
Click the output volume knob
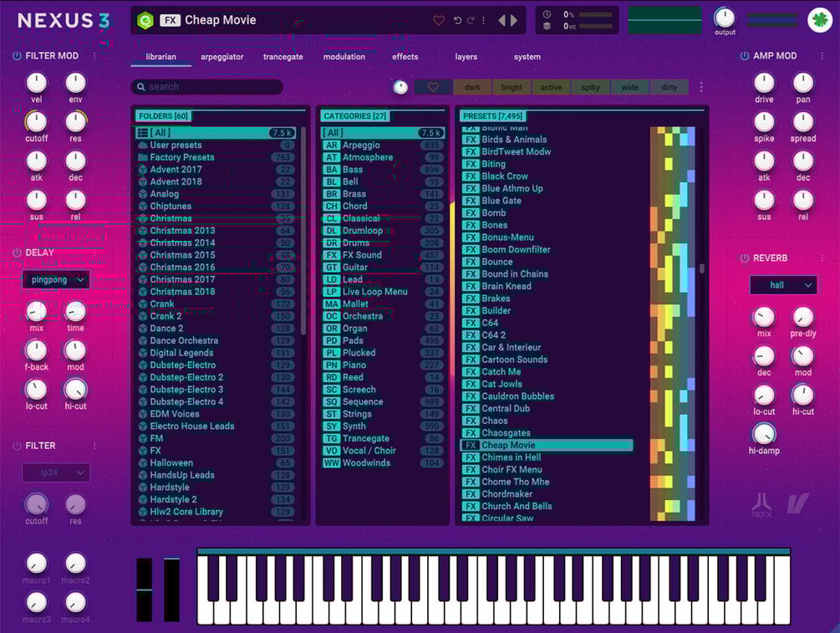point(725,18)
